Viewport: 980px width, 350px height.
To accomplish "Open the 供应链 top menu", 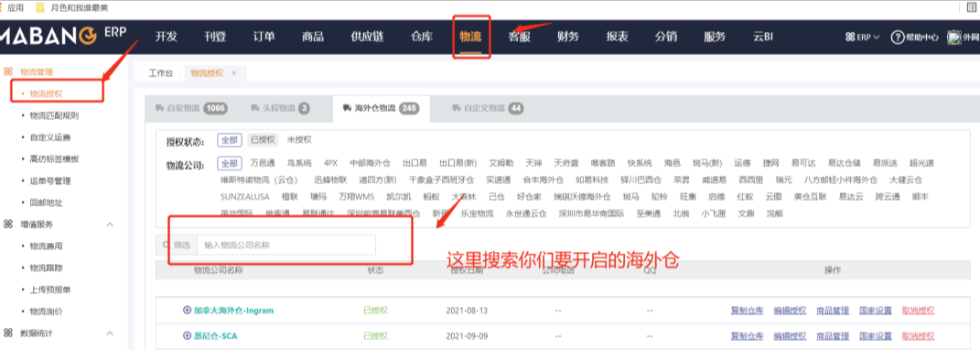I will pyautogui.click(x=367, y=37).
